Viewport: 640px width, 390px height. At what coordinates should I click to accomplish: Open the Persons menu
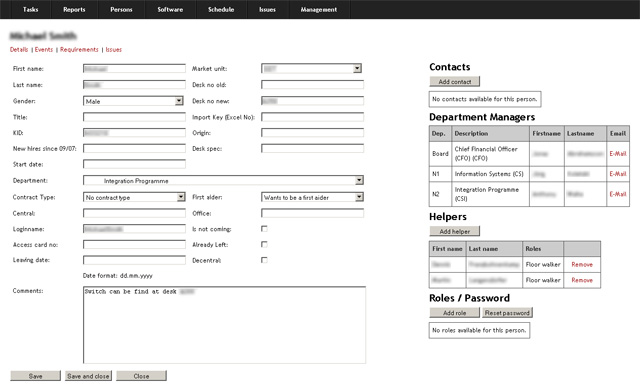(121, 9)
